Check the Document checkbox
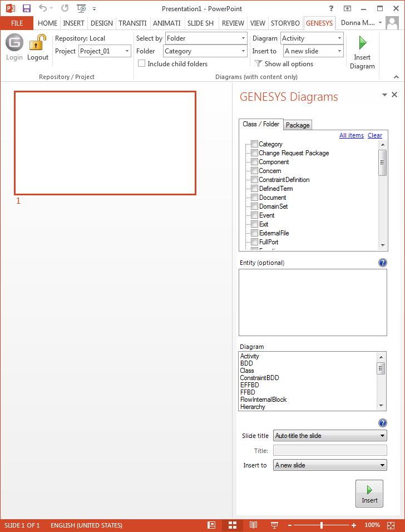Screen dimensions: 405x532 click(254, 197)
